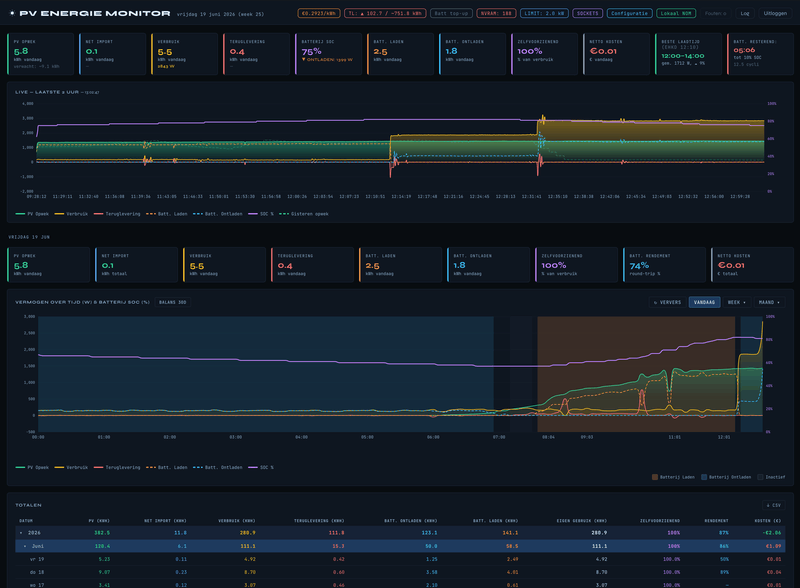Toggle Batt. Laden series in live chart legend
Screen dimensions: 800x588
pos(166,214)
